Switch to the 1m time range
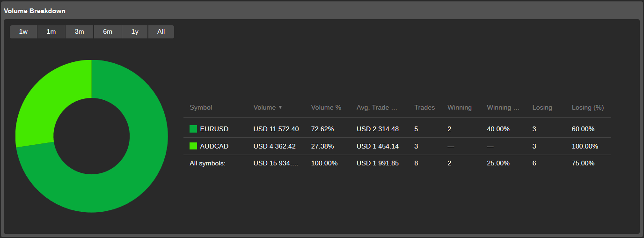Image resolution: width=644 pixels, height=238 pixels. click(x=51, y=32)
